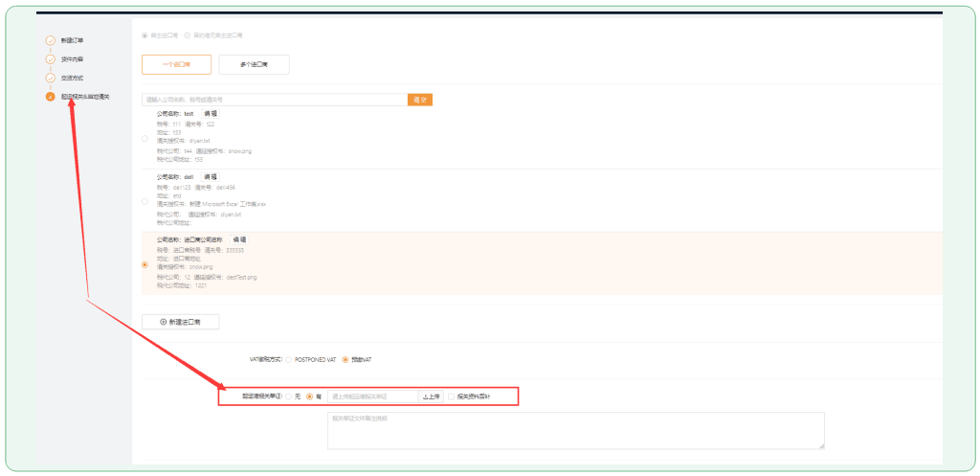The image size is (980, 476).
Task: Click the plus icon for 新建进口商
Action: (162, 322)
